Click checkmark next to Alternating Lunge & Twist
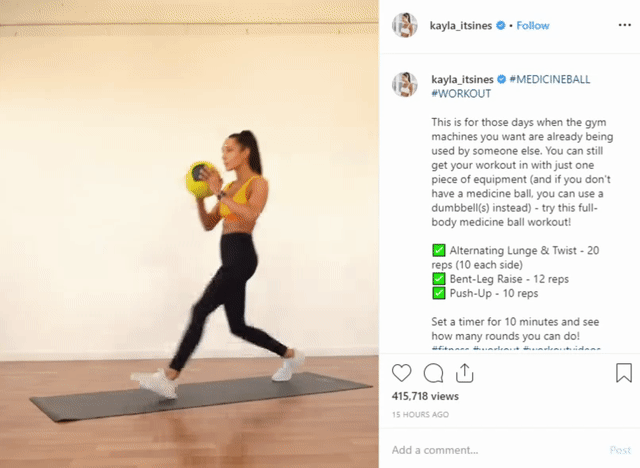The width and height of the screenshot is (640, 468). [x=439, y=250]
